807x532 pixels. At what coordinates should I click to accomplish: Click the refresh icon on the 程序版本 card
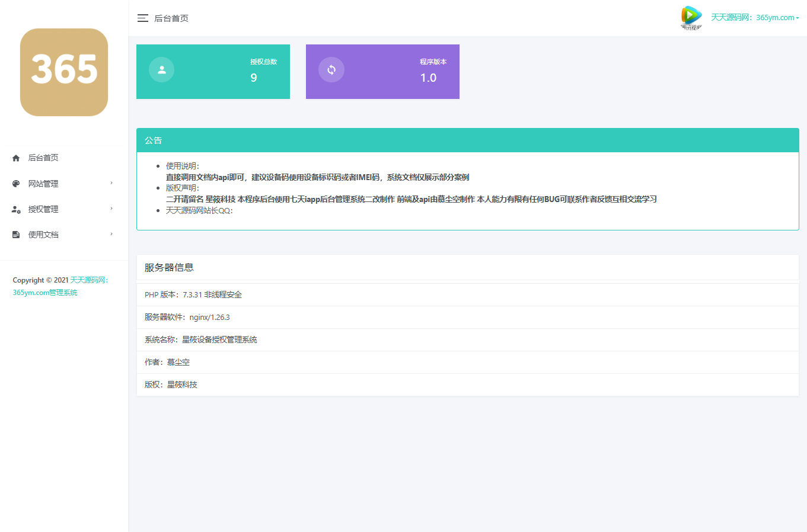(x=331, y=69)
